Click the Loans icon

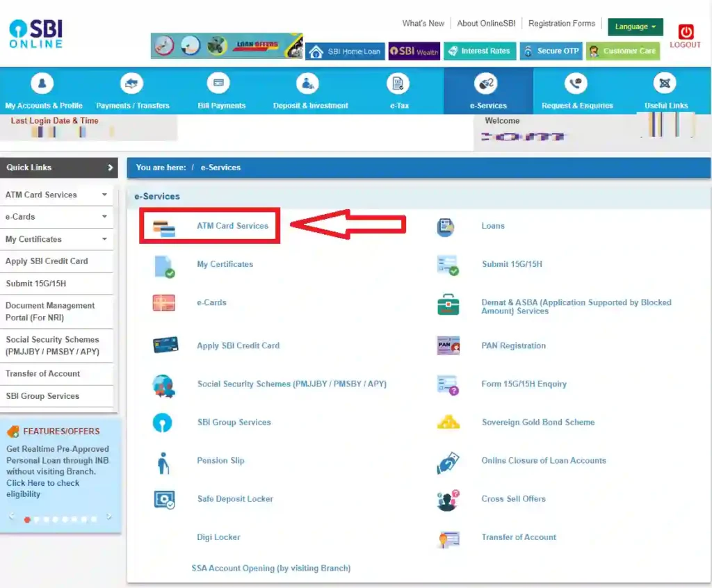(x=446, y=227)
